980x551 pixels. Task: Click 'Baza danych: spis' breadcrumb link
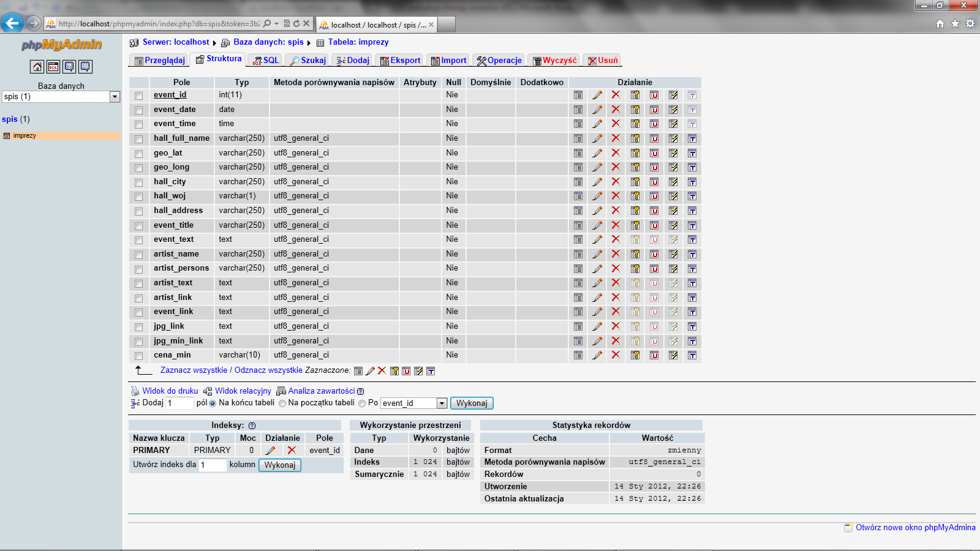(x=268, y=42)
